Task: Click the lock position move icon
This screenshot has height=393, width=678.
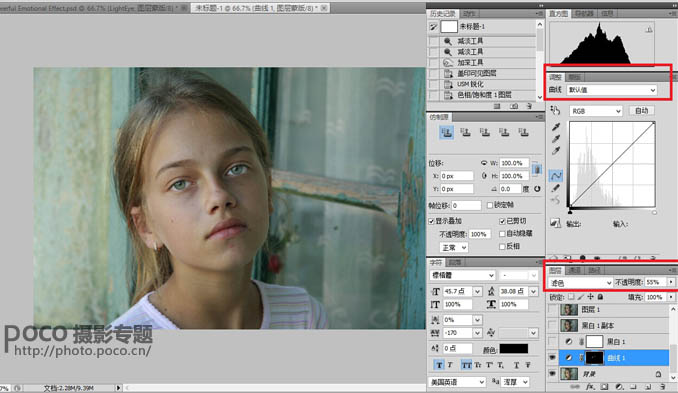Action: 590,297
